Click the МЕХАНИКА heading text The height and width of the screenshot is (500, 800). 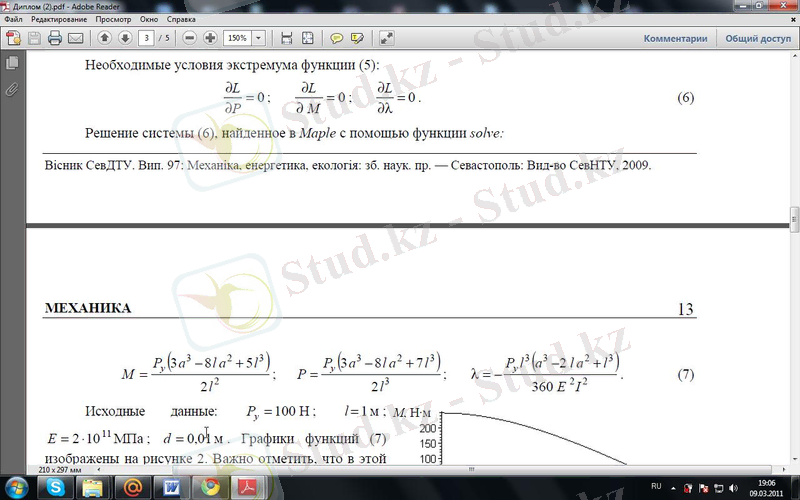pos(88,308)
